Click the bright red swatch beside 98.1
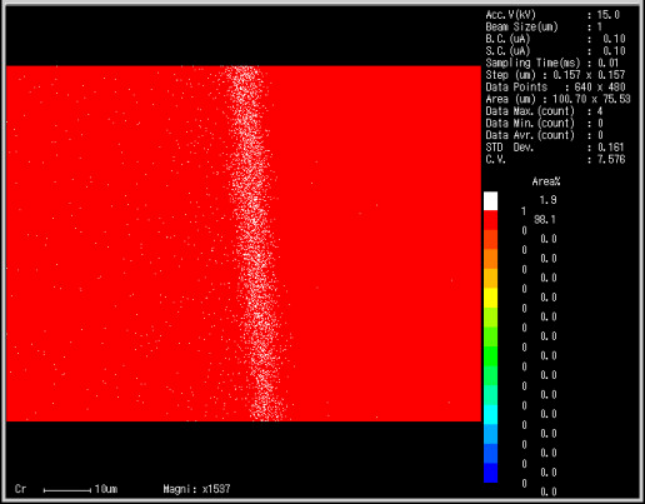This screenshot has height=504, width=645. click(x=490, y=220)
